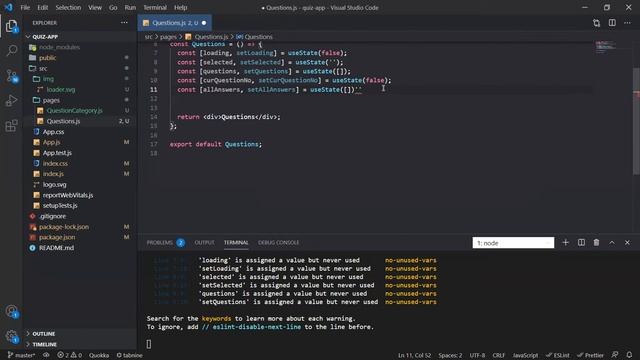The height and width of the screenshot is (360, 640).
Task: Click the 'pages' breadcrumb segment
Action: [x=168, y=37]
